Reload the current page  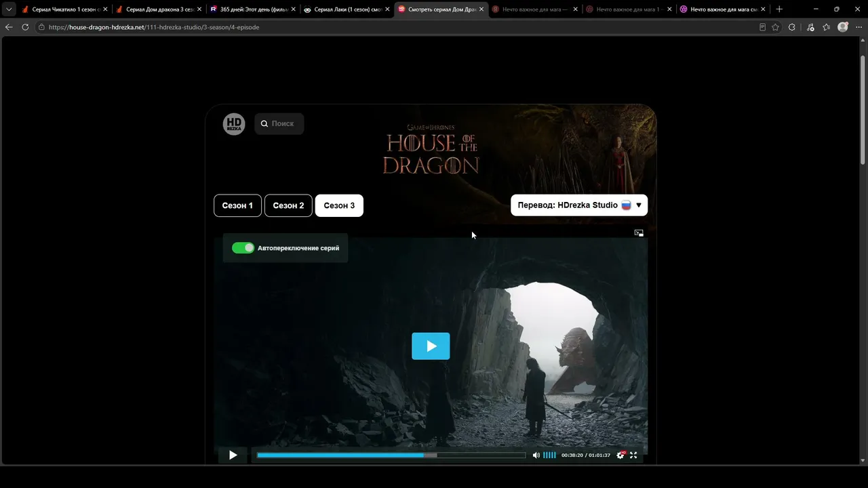click(x=25, y=27)
